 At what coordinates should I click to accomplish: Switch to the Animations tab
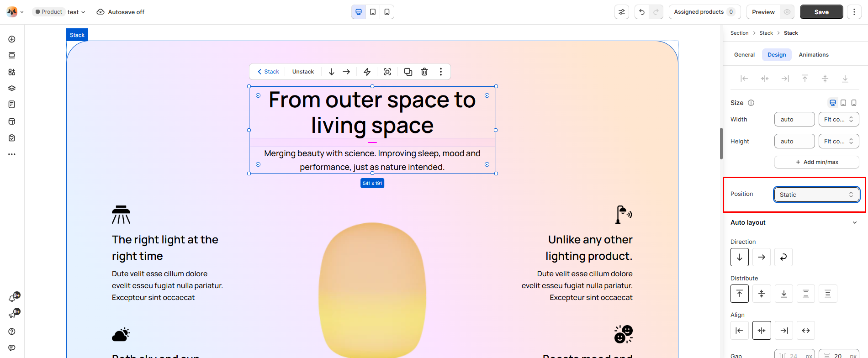814,55
